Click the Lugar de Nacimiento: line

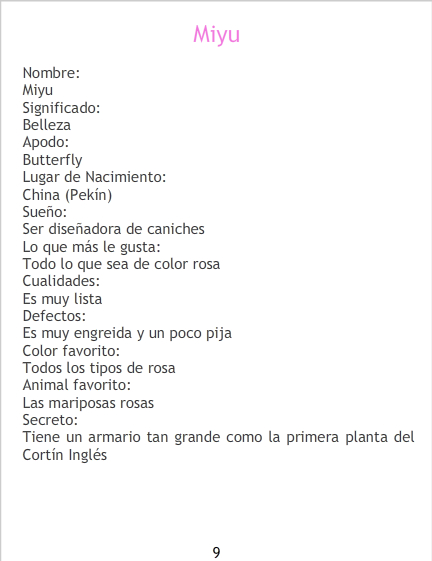tap(94, 177)
